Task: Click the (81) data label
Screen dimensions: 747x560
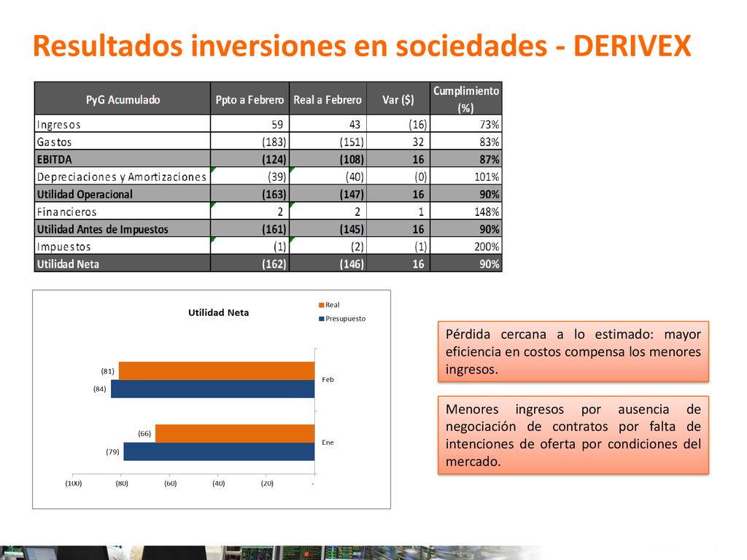Action: click(x=108, y=371)
